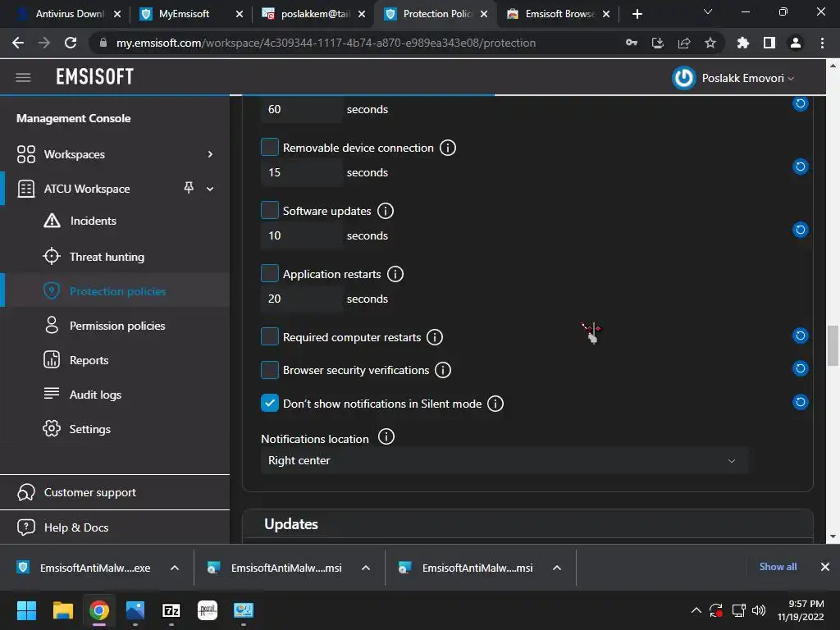
Task: Click the page vertical scrollbar thumb
Action: click(x=833, y=345)
